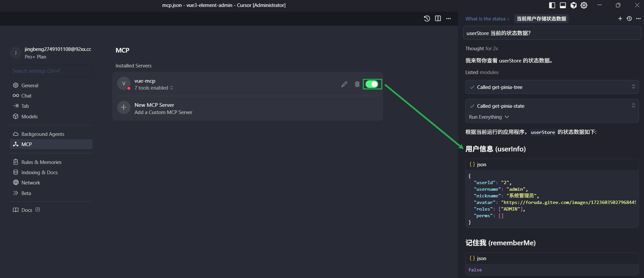Edit the vue-mcp server with pencil icon
644x278 pixels.
pos(344,84)
